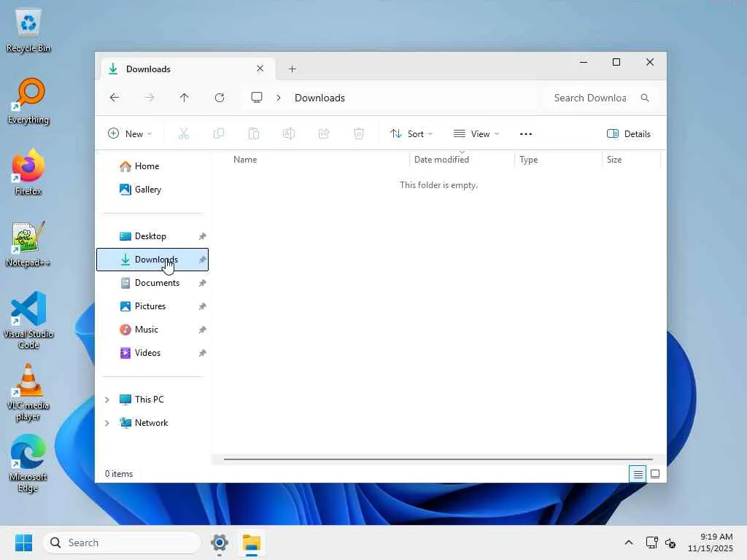Toggle the Details pane
Viewport: 747px width, 560px height.
[x=628, y=134]
